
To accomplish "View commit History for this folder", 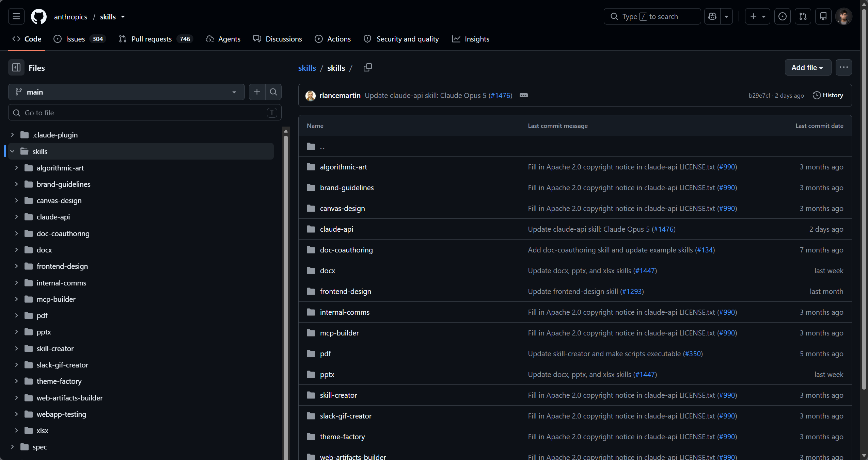I will tap(828, 95).
